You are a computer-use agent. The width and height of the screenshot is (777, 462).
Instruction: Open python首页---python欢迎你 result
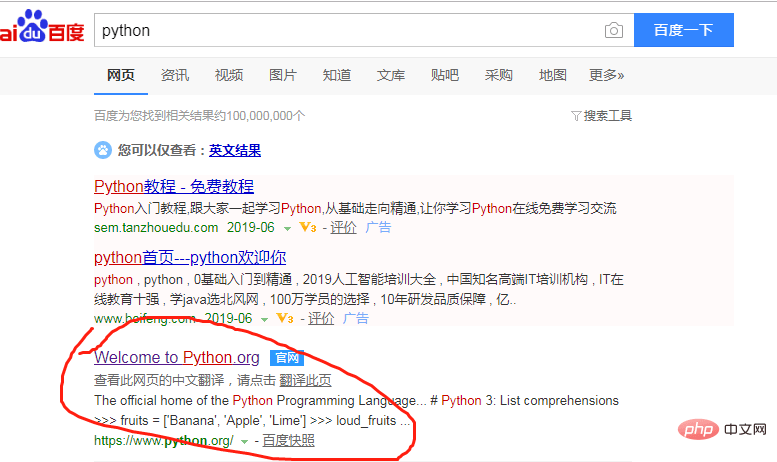(190, 257)
